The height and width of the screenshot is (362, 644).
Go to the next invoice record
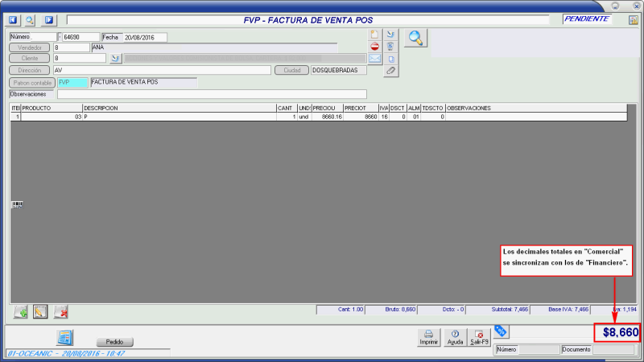[49, 19]
